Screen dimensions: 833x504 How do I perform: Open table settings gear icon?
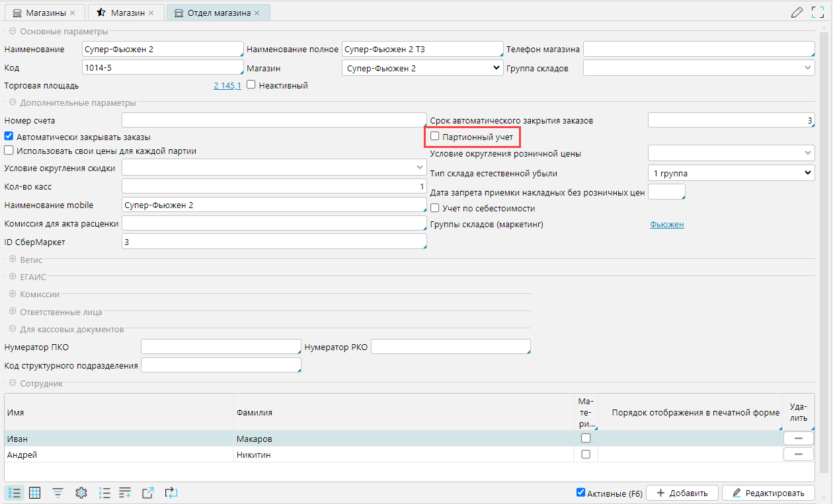pos(81,492)
